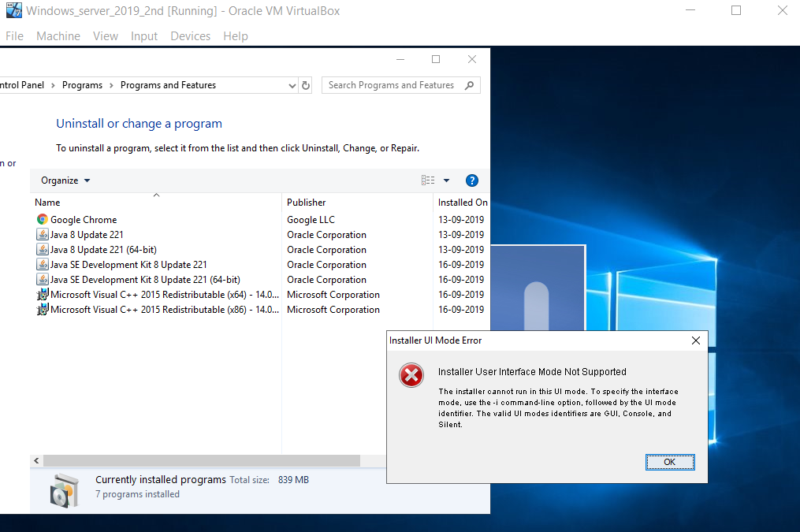
Task: Sort the list by Installed On column
Action: [462, 203]
